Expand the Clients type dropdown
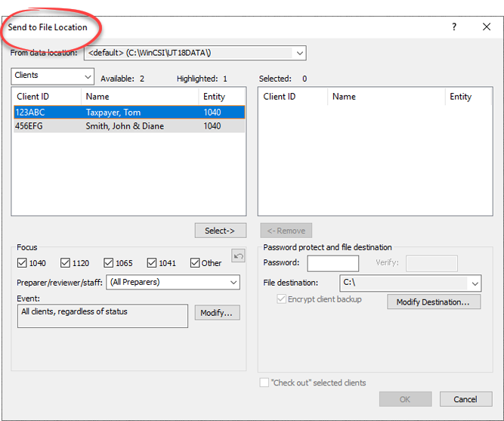Screen dimensions: 504x421 pyautogui.click(x=87, y=76)
